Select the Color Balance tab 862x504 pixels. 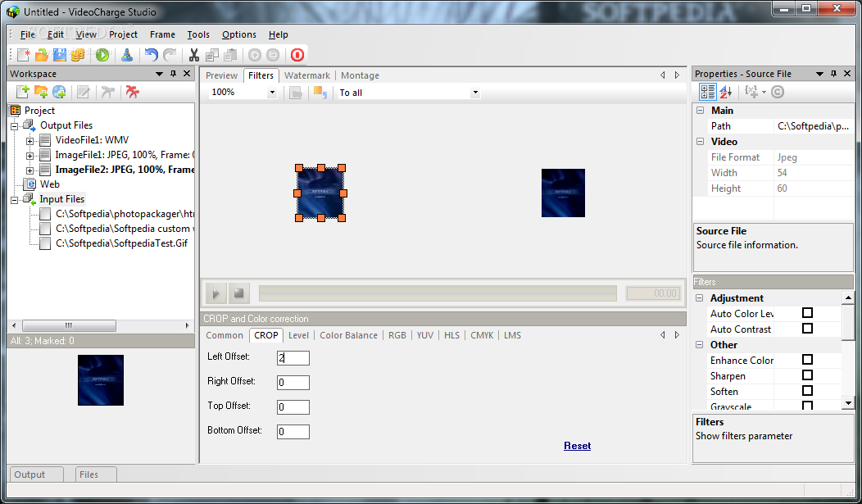point(348,335)
